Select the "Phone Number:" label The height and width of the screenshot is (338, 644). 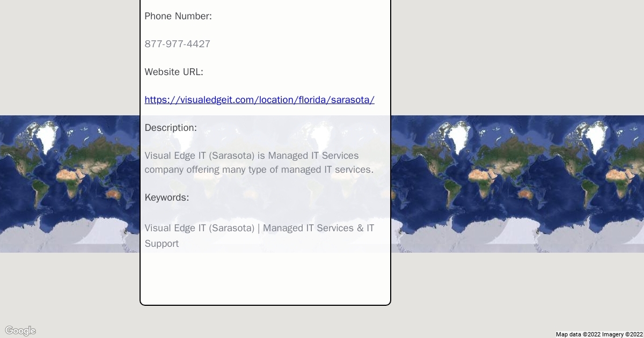178,16
